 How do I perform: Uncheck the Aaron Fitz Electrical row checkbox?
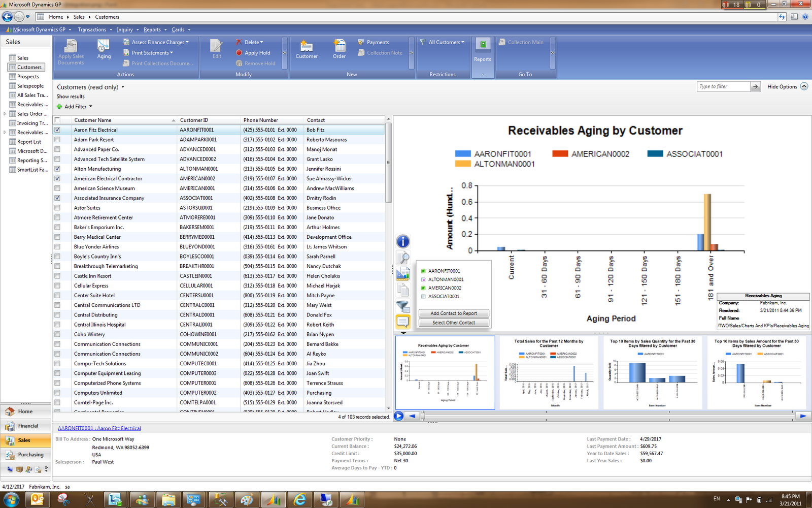click(x=57, y=130)
